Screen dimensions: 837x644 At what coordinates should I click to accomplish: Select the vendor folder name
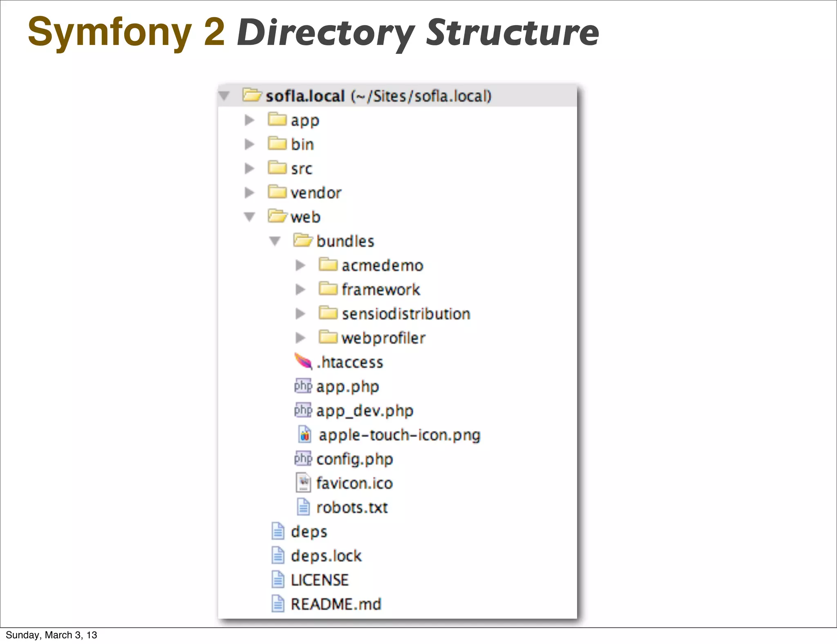316,193
